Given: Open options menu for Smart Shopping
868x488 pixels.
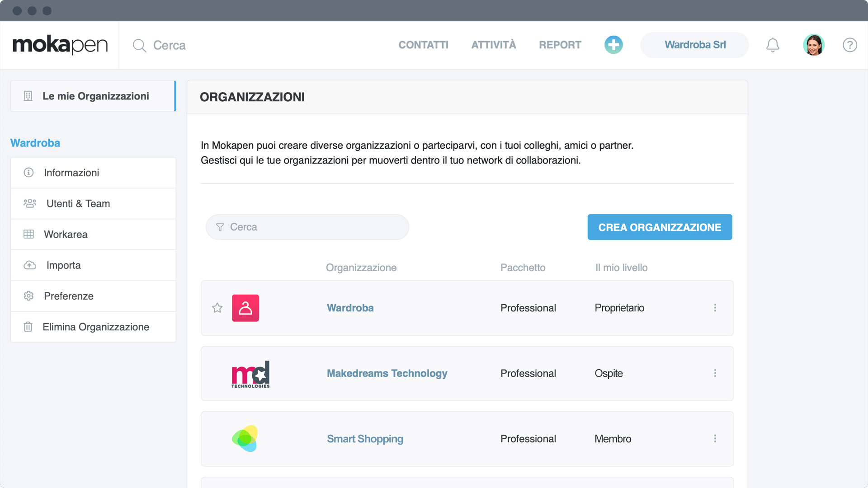Looking at the screenshot, I should coord(715,439).
